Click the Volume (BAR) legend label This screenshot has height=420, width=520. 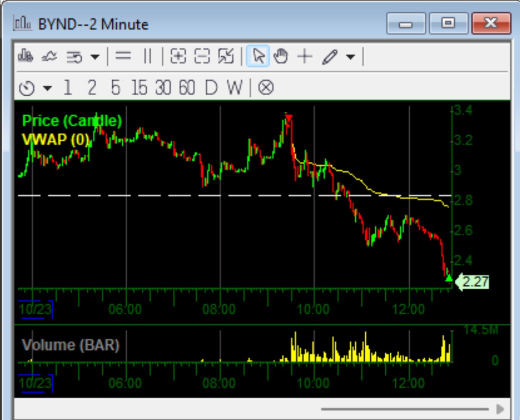point(70,345)
